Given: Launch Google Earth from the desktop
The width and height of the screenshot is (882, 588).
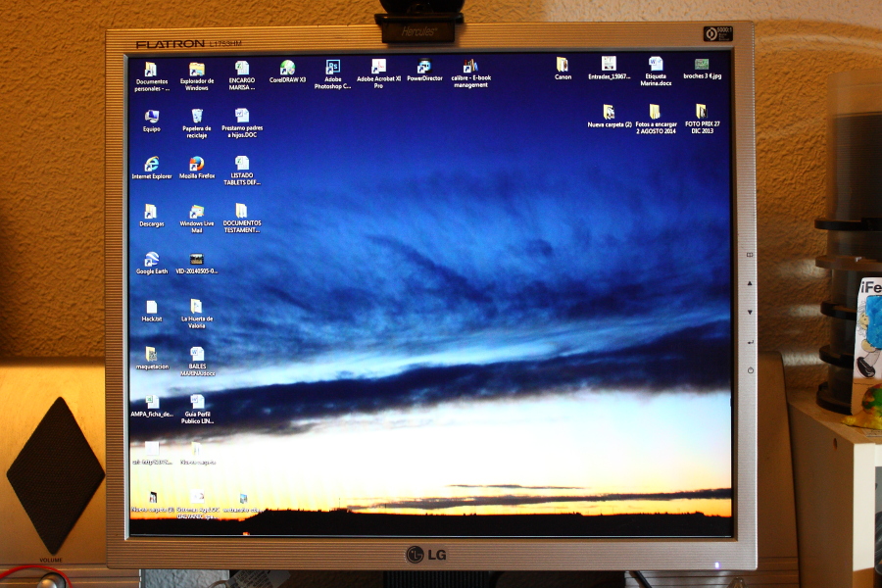Looking at the screenshot, I should (x=151, y=263).
